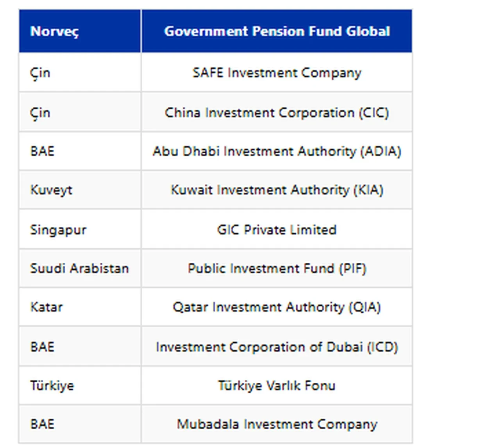Click GIC Private Limited cell
This screenshot has width=500, height=448.
277,229
